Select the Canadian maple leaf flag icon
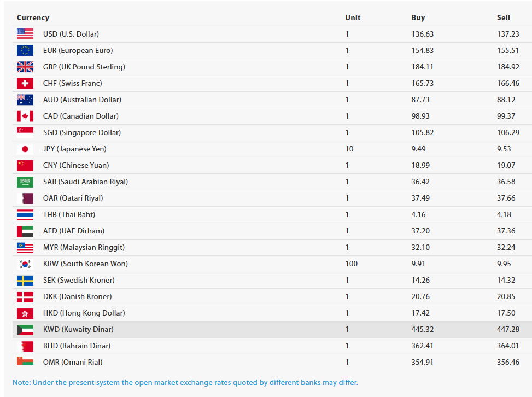This screenshot has height=397, width=532. pos(25,116)
